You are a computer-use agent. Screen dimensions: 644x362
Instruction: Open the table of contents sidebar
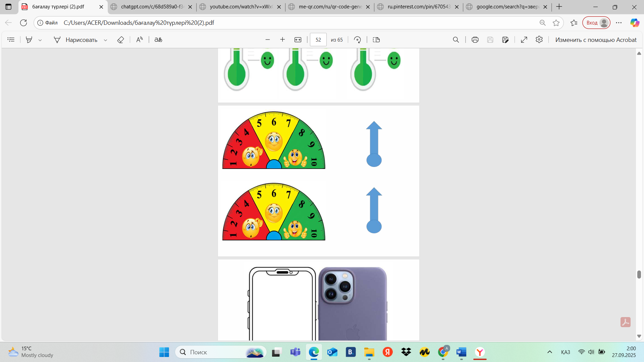[x=11, y=40]
